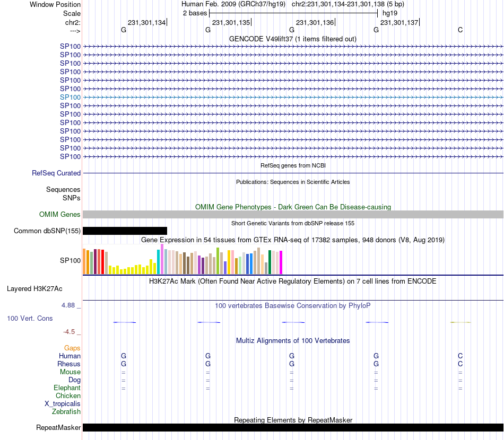The height and width of the screenshot is (440, 504).
Task: Open the Repeating Elements by RepeatMasker title
Action: [293, 420]
